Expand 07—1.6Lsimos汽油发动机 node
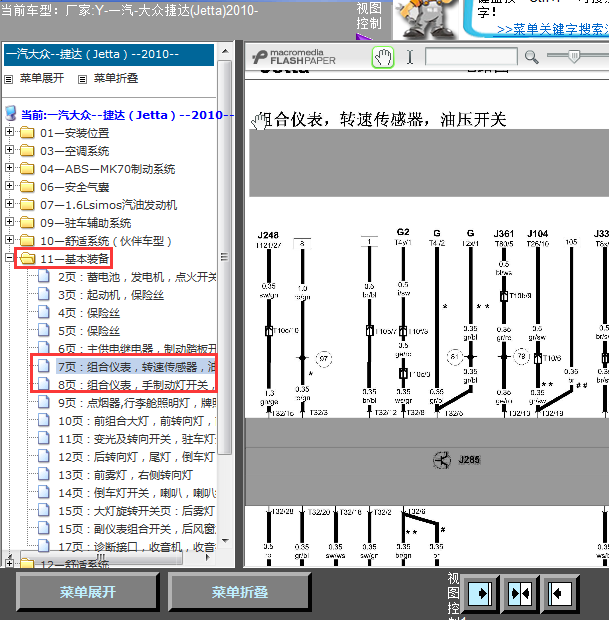 [10, 204]
